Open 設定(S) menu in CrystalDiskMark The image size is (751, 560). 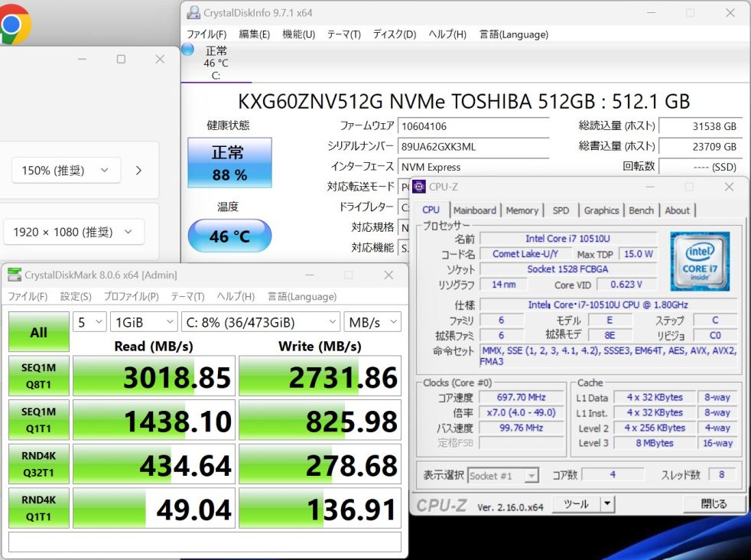point(76,297)
